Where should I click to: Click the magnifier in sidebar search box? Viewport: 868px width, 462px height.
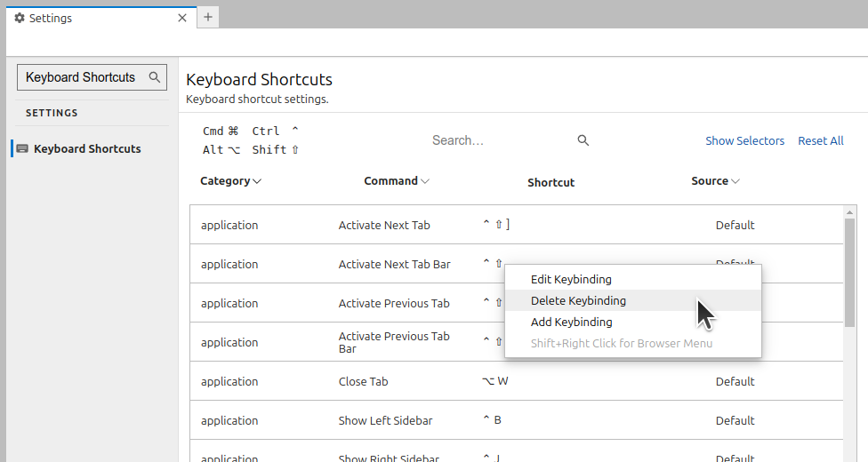coord(155,77)
